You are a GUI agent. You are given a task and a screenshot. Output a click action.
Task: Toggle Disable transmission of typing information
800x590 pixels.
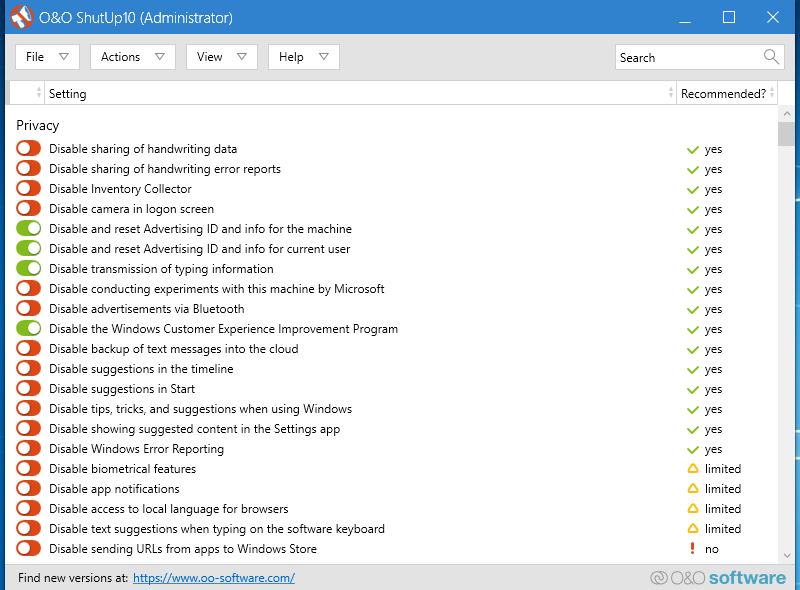tap(28, 268)
